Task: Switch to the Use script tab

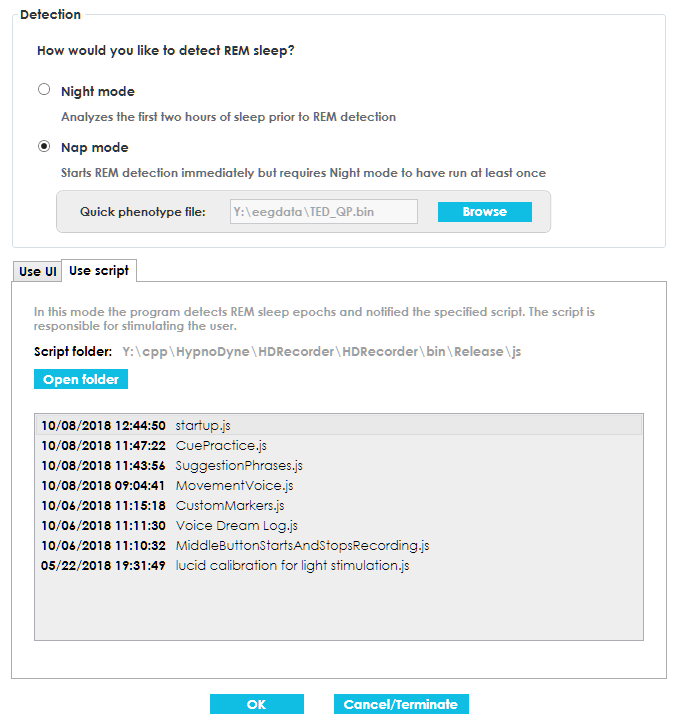Action: click(99, 271)
